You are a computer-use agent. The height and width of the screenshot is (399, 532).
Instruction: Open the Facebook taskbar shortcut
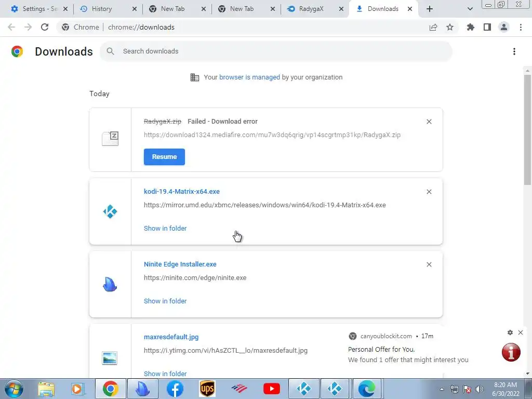coord(175,389)
